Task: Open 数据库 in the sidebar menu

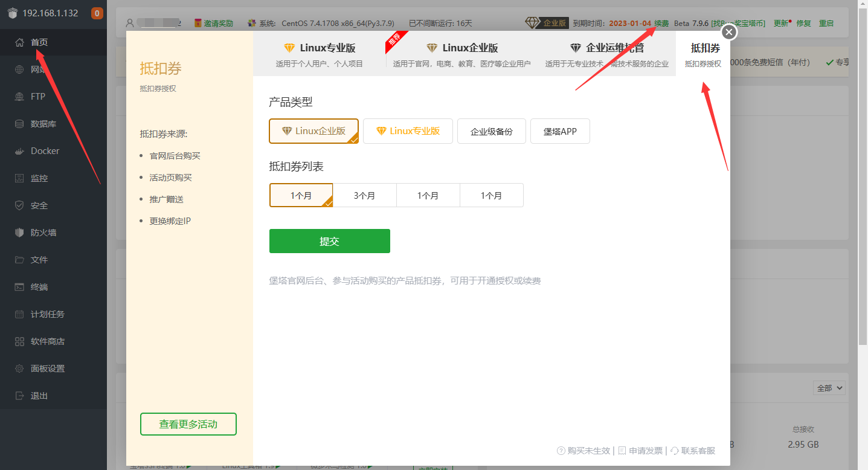Action: [53, 124]
